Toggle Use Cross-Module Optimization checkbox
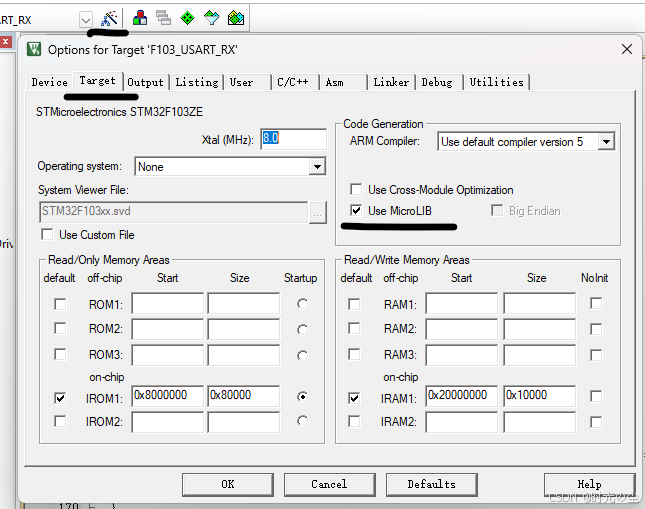Image resolution: width=645 pixels, height=509 pixels. pyautogui.click(x=356, y=190)
